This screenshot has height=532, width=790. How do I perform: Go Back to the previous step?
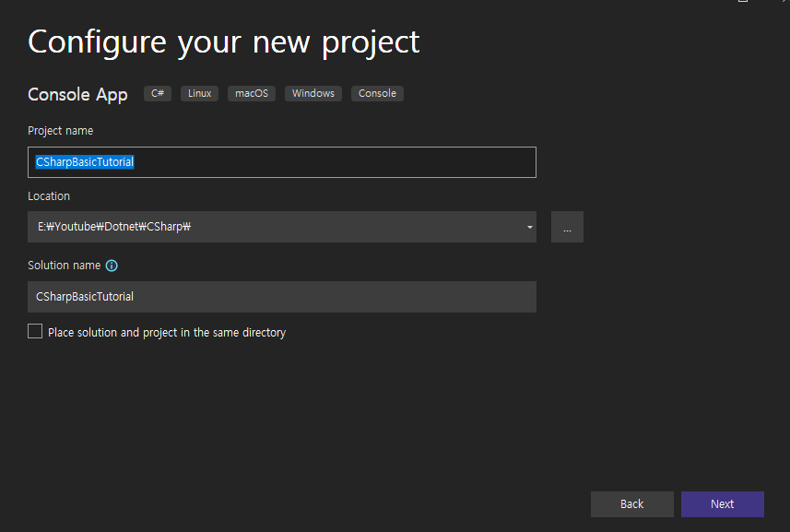pos(631,503)
